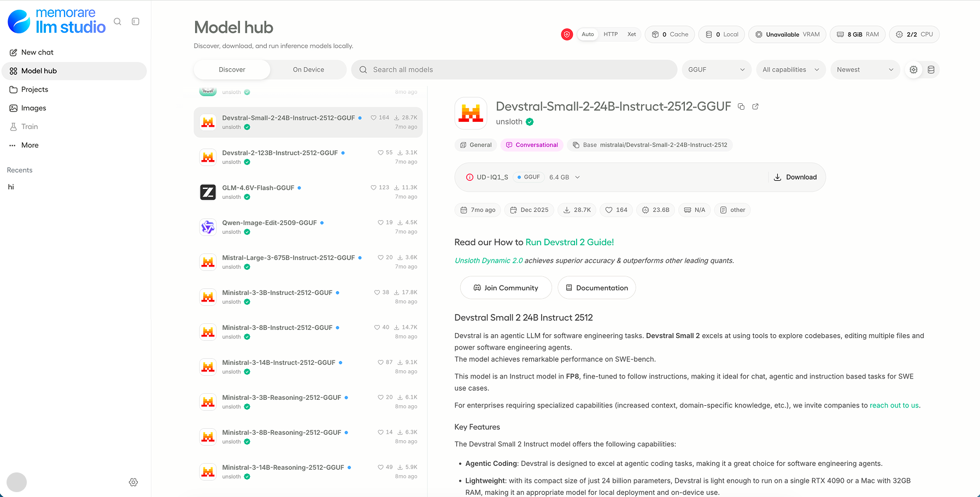
Task: Click the Join Community button
Action: [506, 288]
